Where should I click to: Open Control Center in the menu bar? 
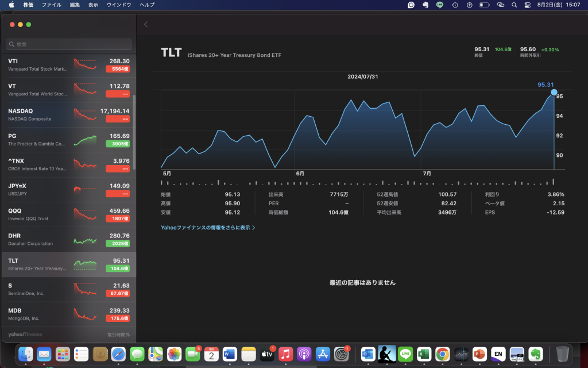(528, 5)
